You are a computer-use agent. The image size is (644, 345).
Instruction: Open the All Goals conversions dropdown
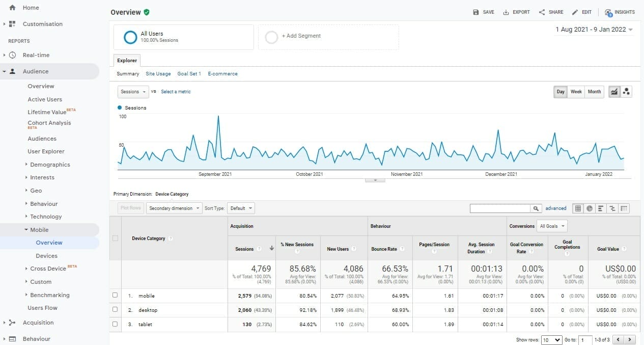[552, 226]
